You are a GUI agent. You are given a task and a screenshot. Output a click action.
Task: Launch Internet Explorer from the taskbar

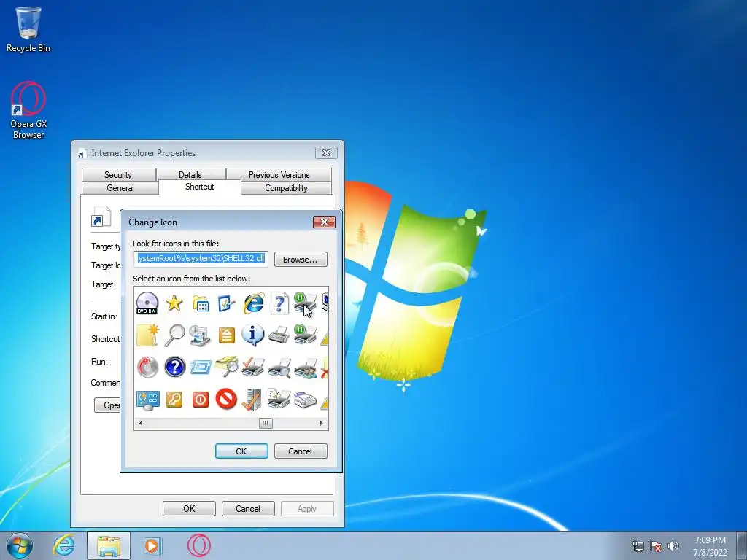pos(64,545)
